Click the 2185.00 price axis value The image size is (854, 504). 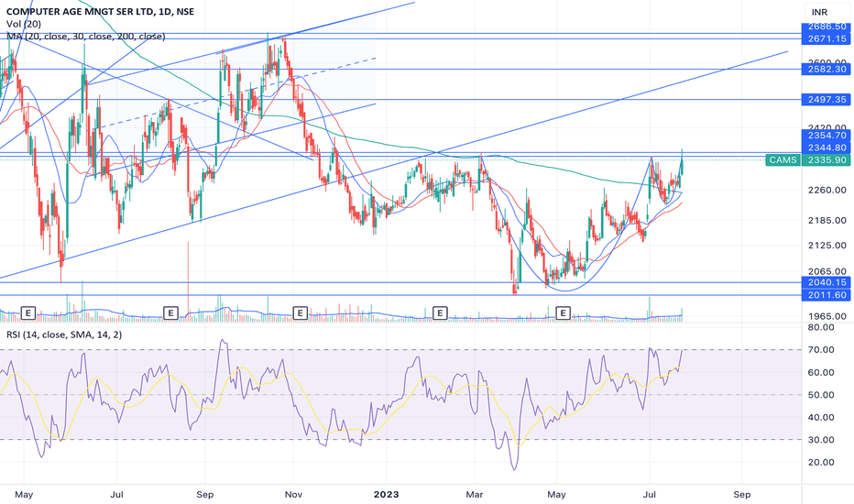pyautogui.click(x=827, y=221)
